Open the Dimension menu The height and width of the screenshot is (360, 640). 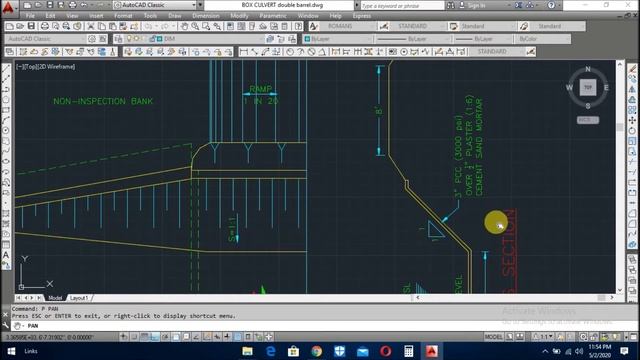pyautogui.click(x=206, y=16)
